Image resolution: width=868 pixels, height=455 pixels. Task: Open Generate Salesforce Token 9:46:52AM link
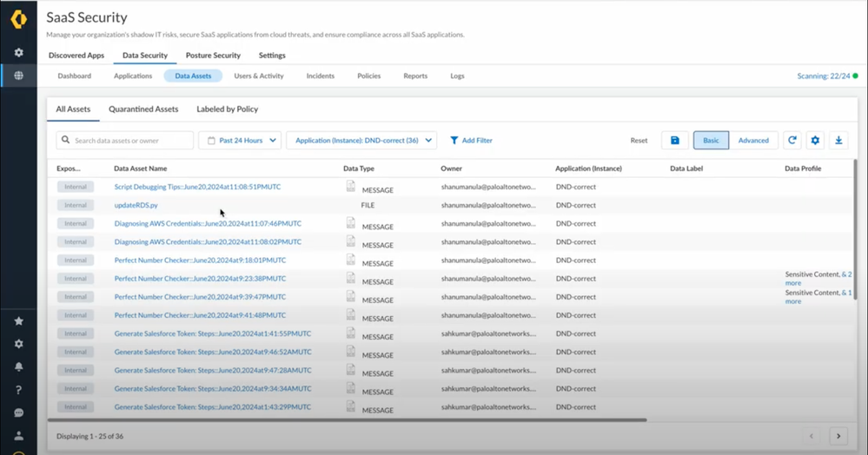click(213, 352)
